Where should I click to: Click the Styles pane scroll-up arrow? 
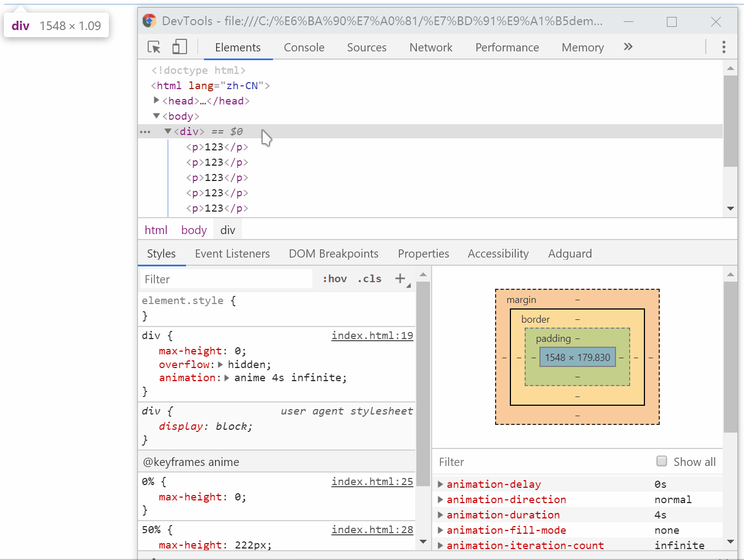(423, 274)
